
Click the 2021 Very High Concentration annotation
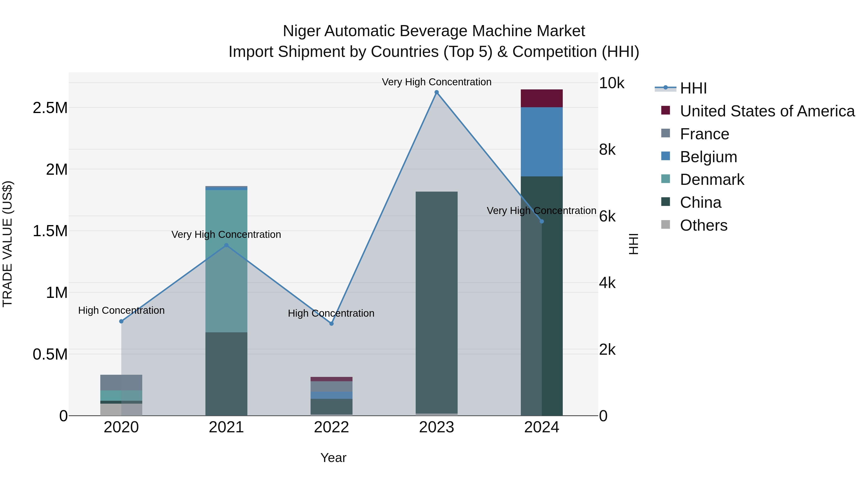(226, 234)
